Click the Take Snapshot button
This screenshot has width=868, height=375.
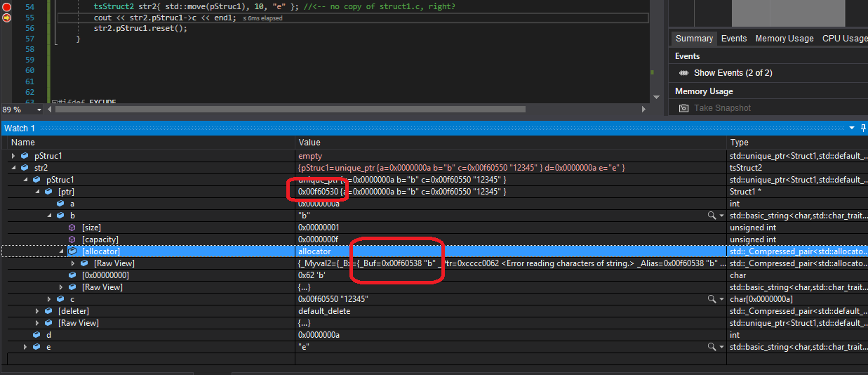point(722,108)
